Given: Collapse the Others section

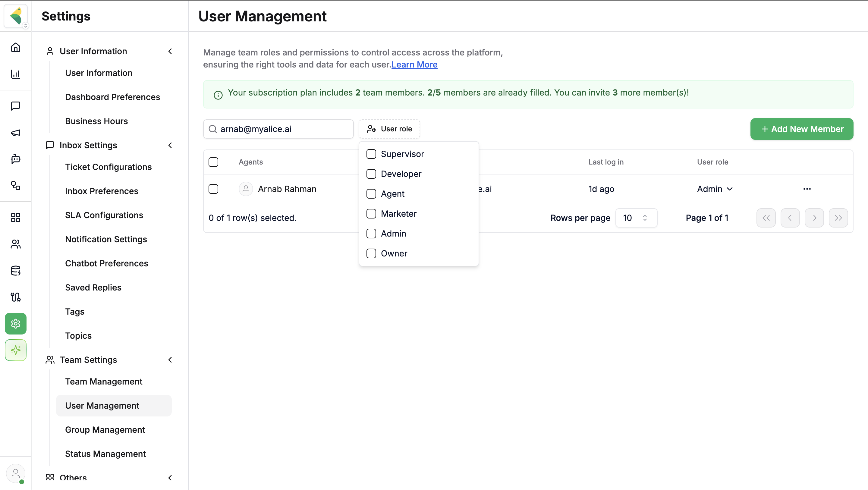Looking at the screenshot, I should pyautogui.click(x=170, y=478).
